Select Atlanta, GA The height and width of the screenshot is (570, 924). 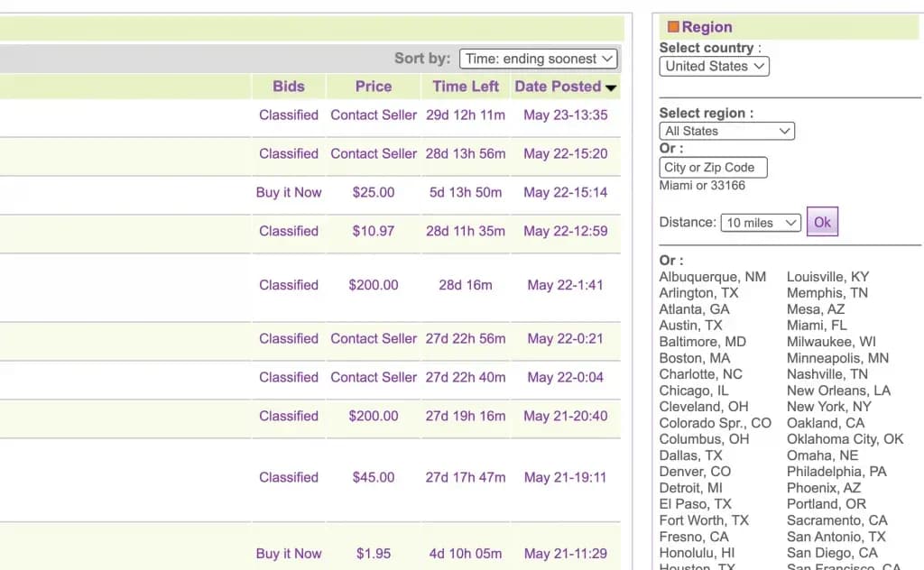(694, 309)
